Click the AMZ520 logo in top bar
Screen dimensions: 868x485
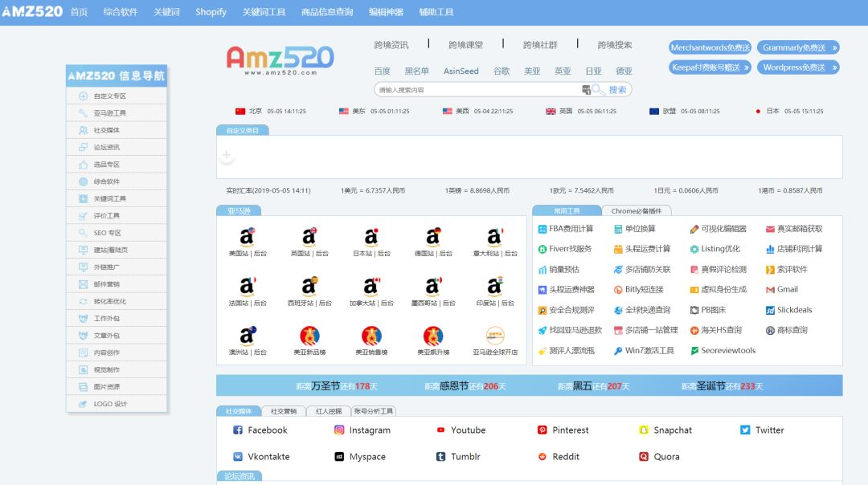pyautogui.click(x=31, y=12)
